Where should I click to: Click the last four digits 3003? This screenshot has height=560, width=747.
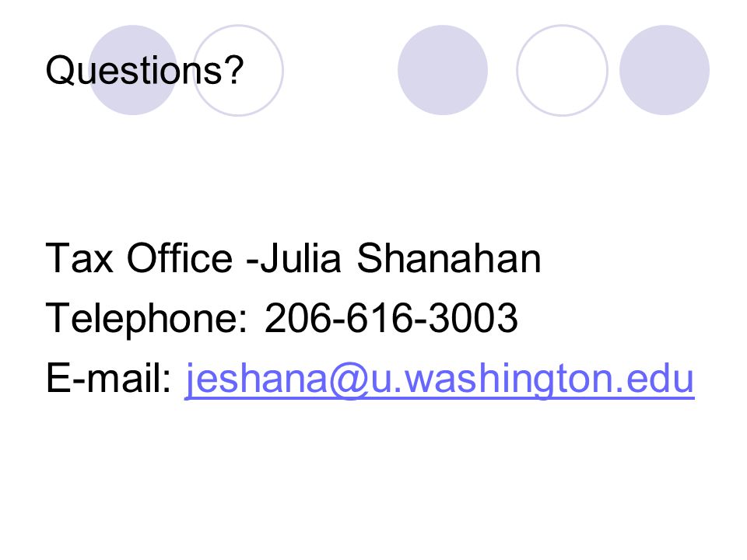(473, 318)
